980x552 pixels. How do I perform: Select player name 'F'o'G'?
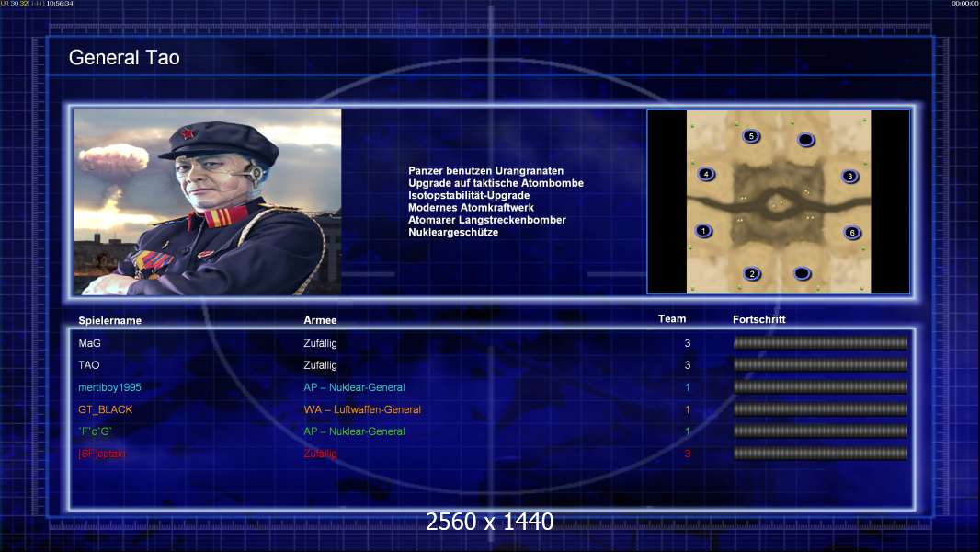click(x=95, y=431)
